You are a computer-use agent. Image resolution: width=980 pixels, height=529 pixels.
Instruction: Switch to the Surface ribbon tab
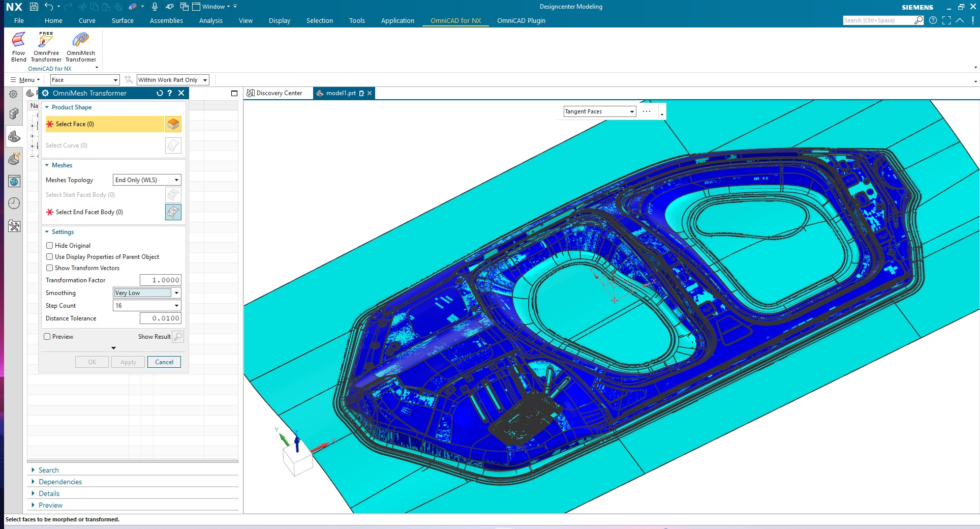click(122, 20)
